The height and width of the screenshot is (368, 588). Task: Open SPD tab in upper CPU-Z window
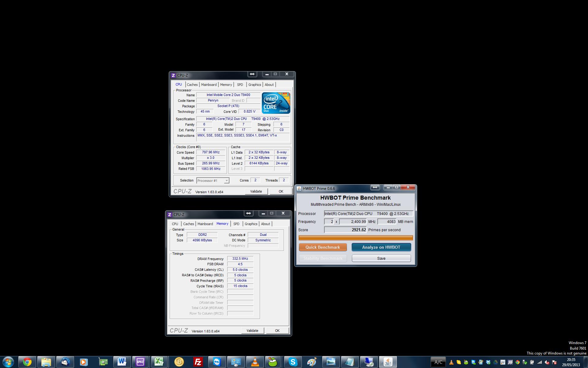240,85
